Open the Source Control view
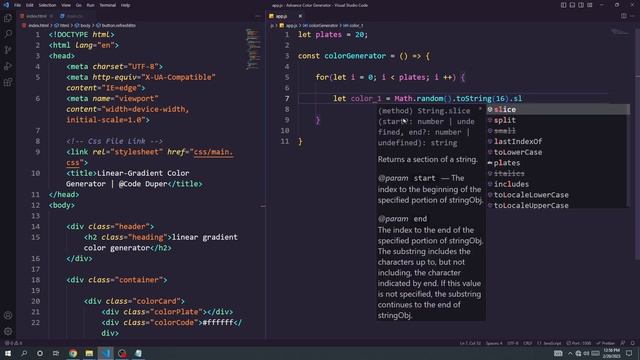640x360 pixels. point(8,50)
